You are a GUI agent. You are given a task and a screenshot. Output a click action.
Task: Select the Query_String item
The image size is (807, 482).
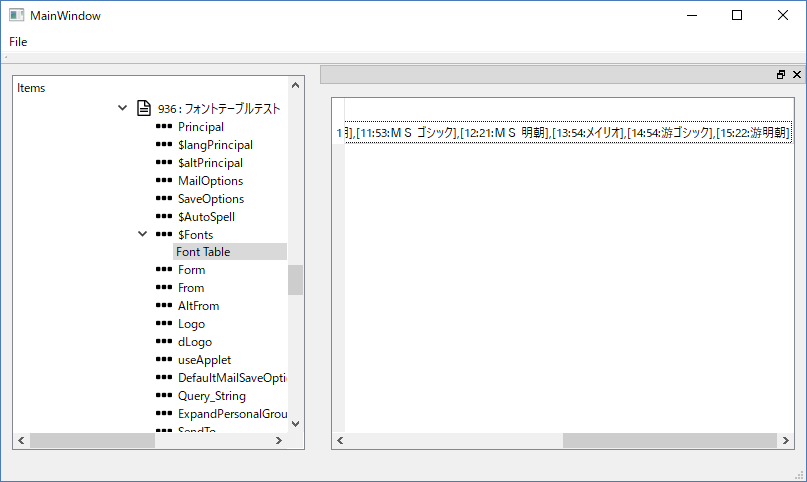pyautogui.click(x=212, y=396)
